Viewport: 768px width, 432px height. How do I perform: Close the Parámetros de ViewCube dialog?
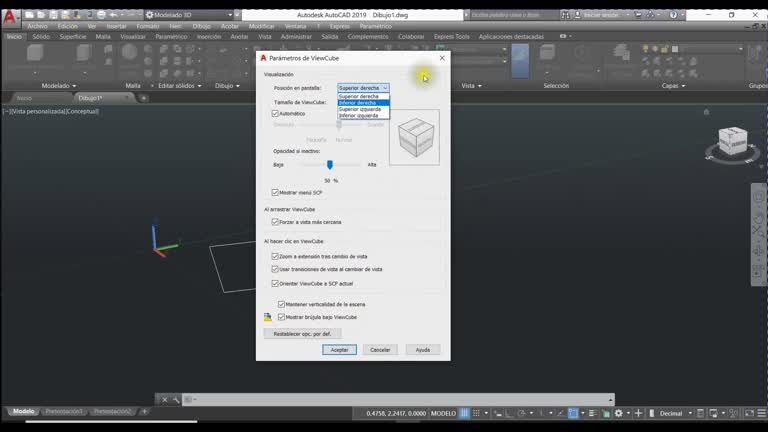click(x=442, y=58)
